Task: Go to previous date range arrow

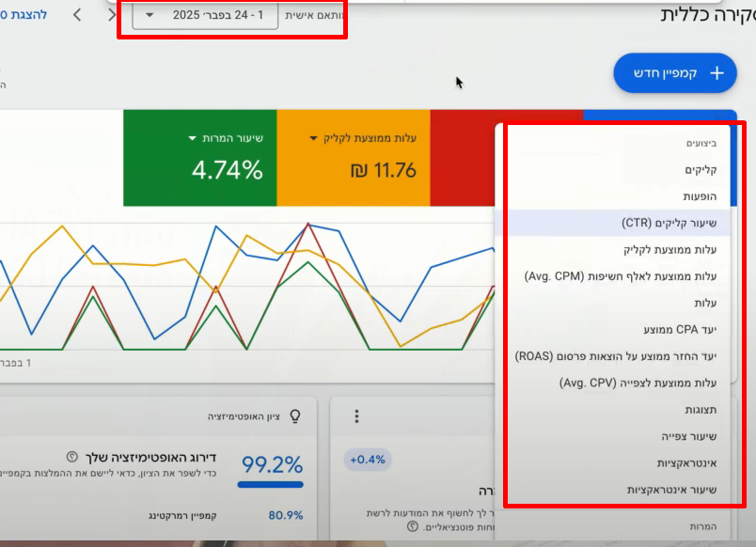Action: coord(112,15)
